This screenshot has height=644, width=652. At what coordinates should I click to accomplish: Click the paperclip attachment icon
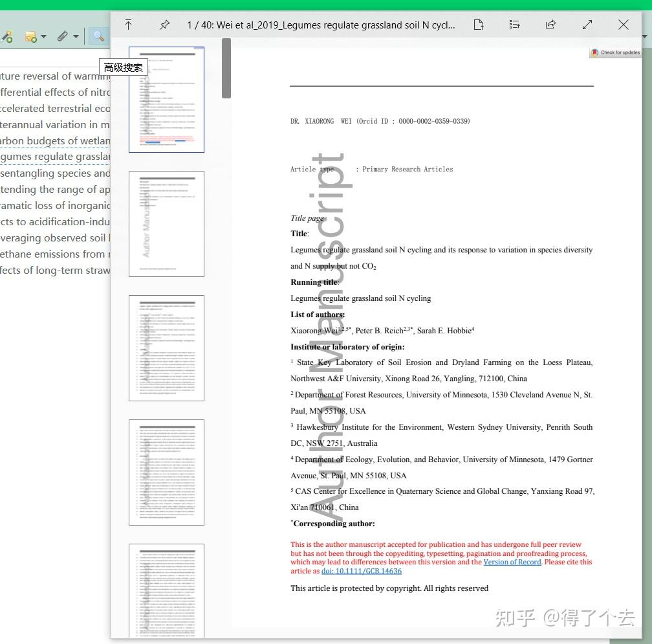pos(63,36)
